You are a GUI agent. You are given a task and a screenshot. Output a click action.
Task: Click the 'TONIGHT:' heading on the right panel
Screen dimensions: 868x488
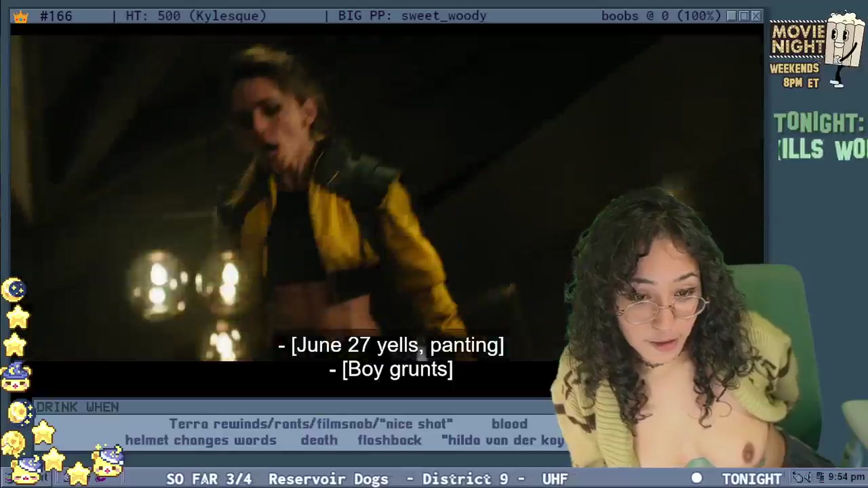coord(819,123)
